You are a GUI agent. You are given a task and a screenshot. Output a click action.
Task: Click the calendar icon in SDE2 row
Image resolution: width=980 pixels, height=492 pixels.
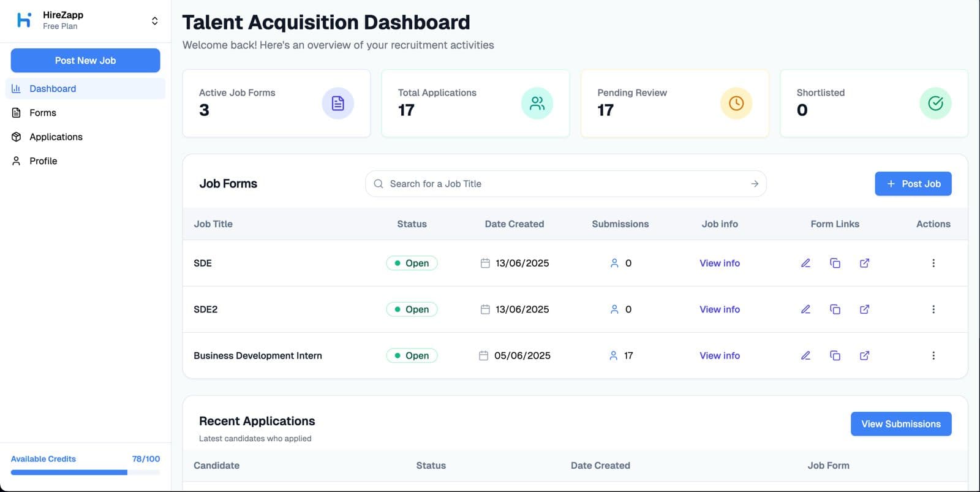[x=485, y=309]
